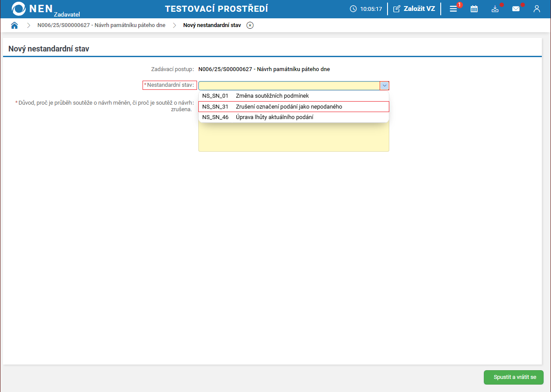Click the clock icon next to time
The height and width of the screenshot is (392, 551).
[x=354, y=9]
